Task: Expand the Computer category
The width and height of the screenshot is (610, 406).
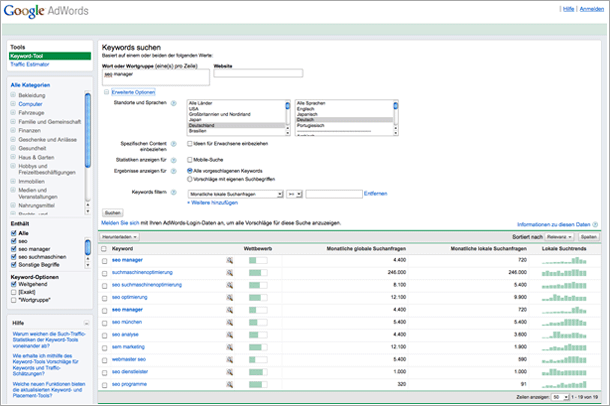Action: point(13,104)
